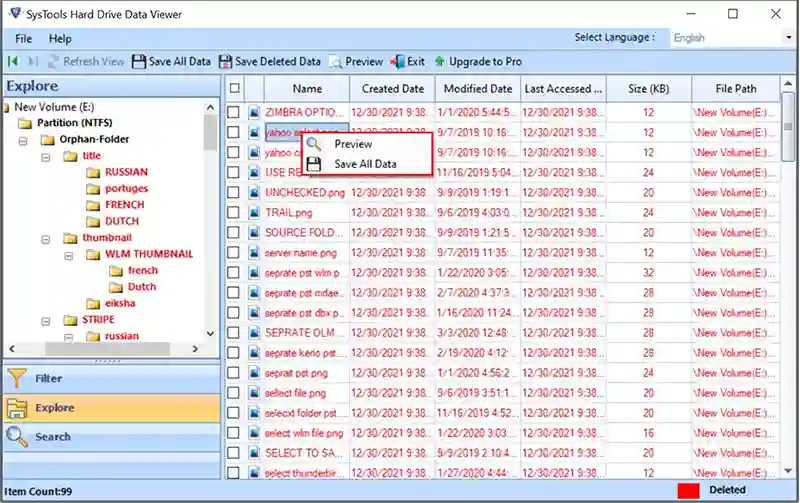Viewport: 800px width, 503px height.
Task: Click tree panel scroll down arrow
Action: click(x=210, y=334)
